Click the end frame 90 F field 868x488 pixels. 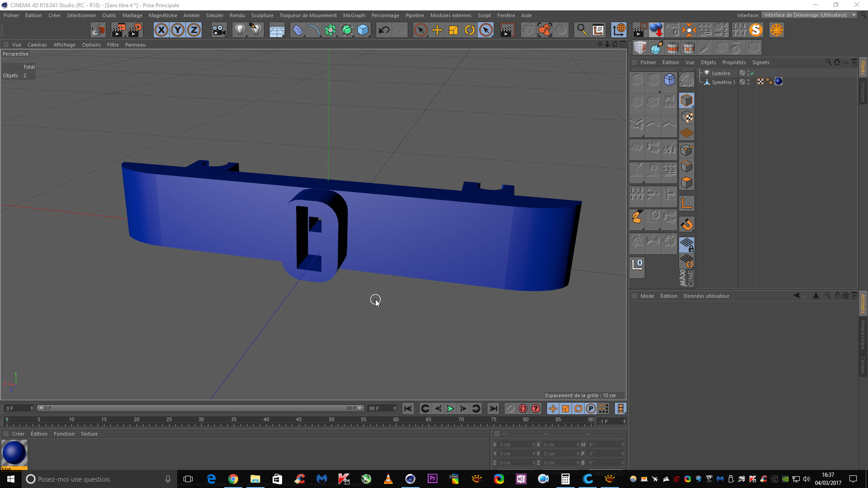click(x=382, y=408)
